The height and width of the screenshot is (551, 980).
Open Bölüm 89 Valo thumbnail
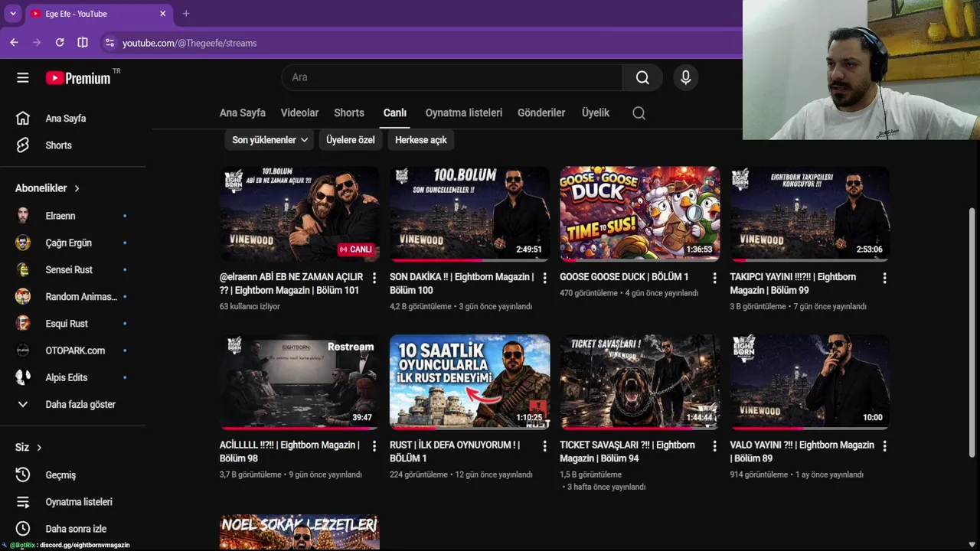point(809,382)
